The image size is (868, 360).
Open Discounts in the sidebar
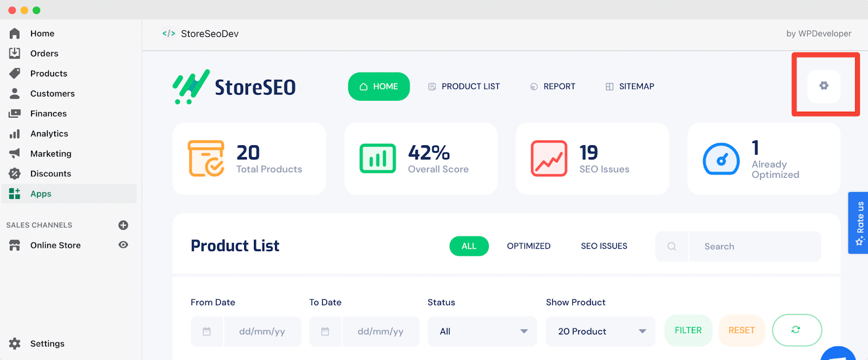click(x=51, y=173)
